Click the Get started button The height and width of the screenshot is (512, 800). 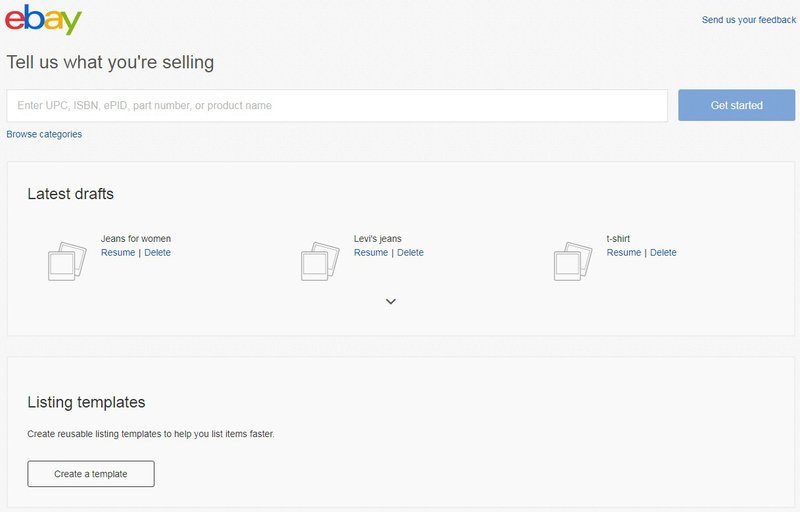pos(736,105)
